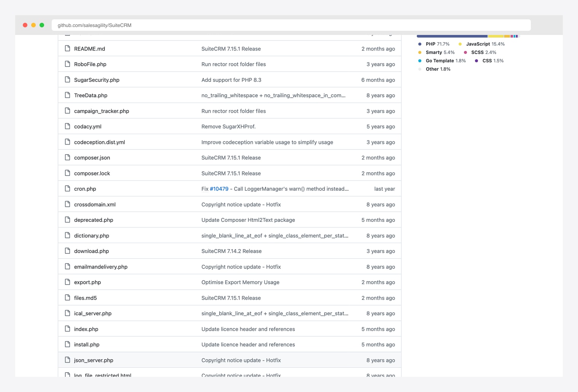Open the deprecated.php file
Screen dimensions: 578x392
click(x=94, y=220)
